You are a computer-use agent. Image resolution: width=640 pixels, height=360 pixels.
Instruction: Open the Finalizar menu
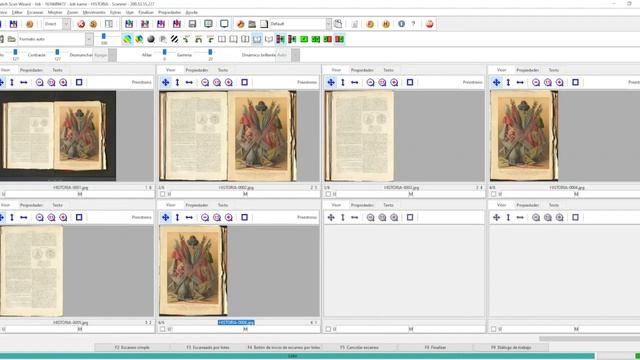coord(146,13)
